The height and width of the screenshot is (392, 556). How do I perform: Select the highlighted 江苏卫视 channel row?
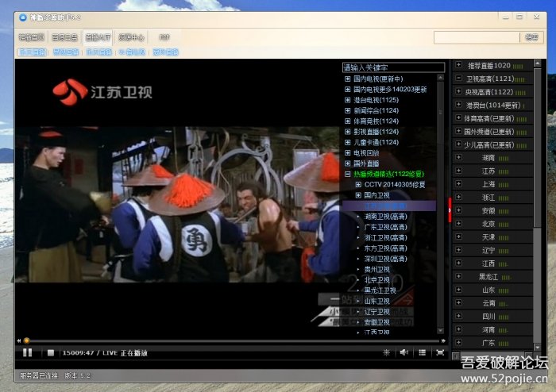pyautogui.click(x=389, y=206)
